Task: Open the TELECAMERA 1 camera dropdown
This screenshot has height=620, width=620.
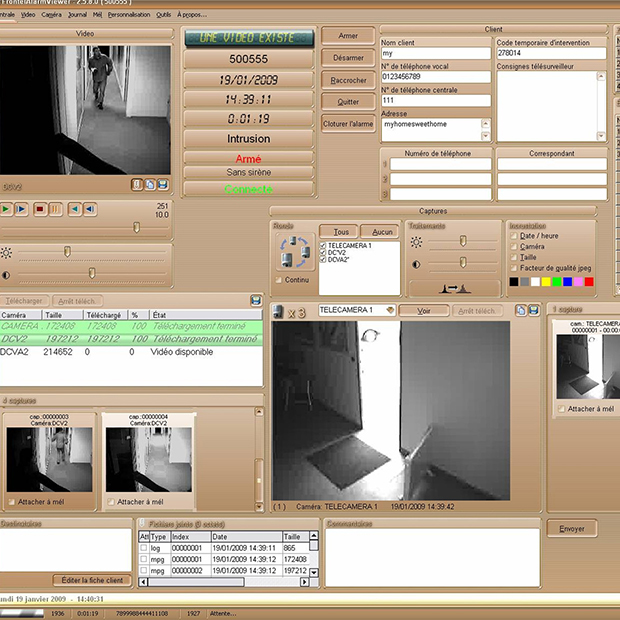Action: pyautogui.click(x=390, y=311)
